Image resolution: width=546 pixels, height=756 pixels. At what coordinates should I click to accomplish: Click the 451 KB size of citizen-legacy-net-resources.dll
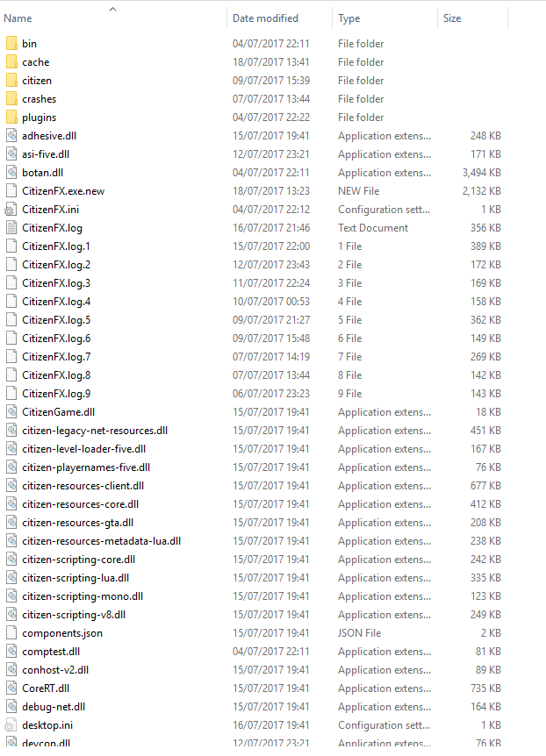tap(485, 430)
